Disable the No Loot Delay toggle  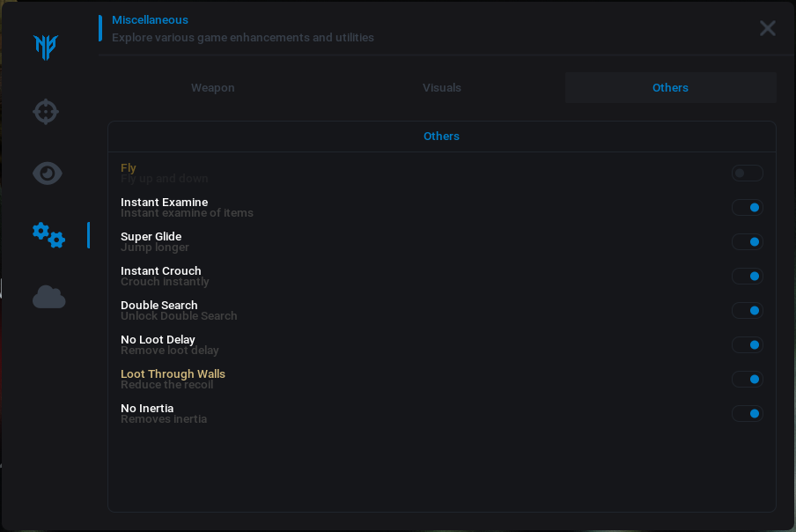click(747, 345)
